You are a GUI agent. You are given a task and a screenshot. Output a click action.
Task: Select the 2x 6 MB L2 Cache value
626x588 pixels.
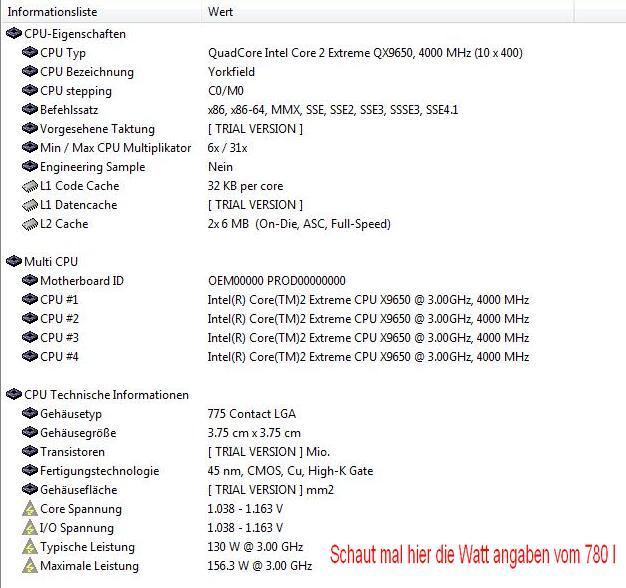coord(299,224)
